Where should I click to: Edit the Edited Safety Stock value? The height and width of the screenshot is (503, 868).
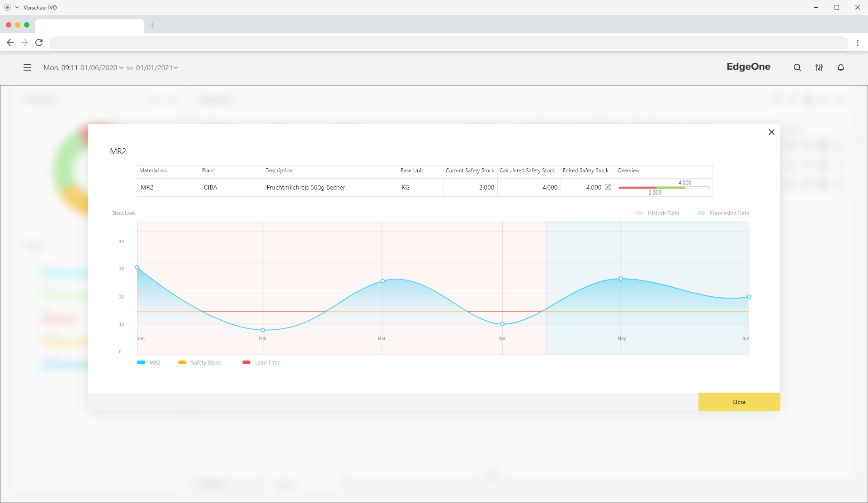click(x=608, y=187)
